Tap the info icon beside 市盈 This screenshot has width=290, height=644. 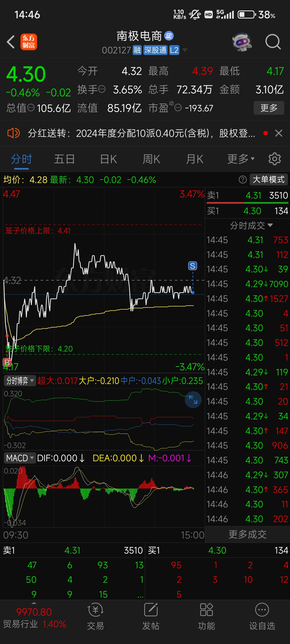click(x=178, y=108)
